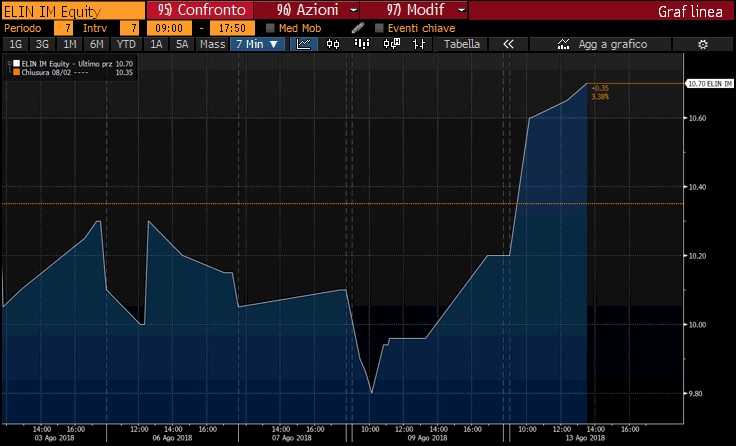This screenshot has width=737, height=446.
Task: Click the Graf linea title text
Action: (690, 11)
